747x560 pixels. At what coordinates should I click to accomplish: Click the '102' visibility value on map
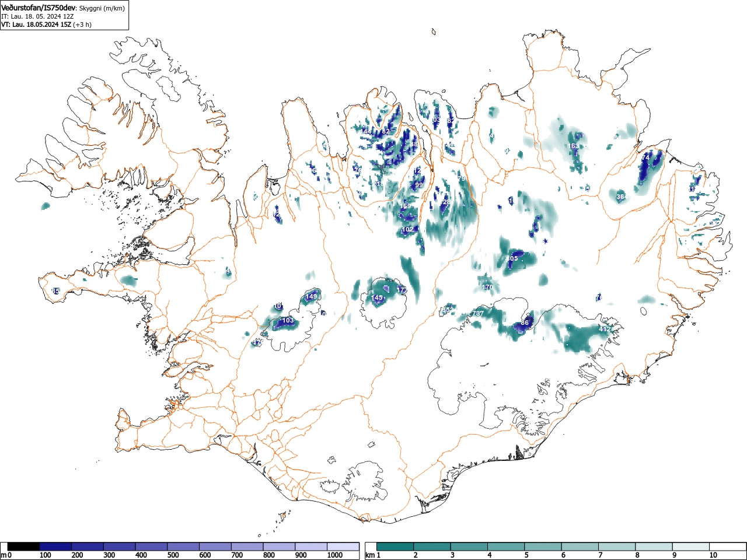pyautogui.click(x=408, y=229)
